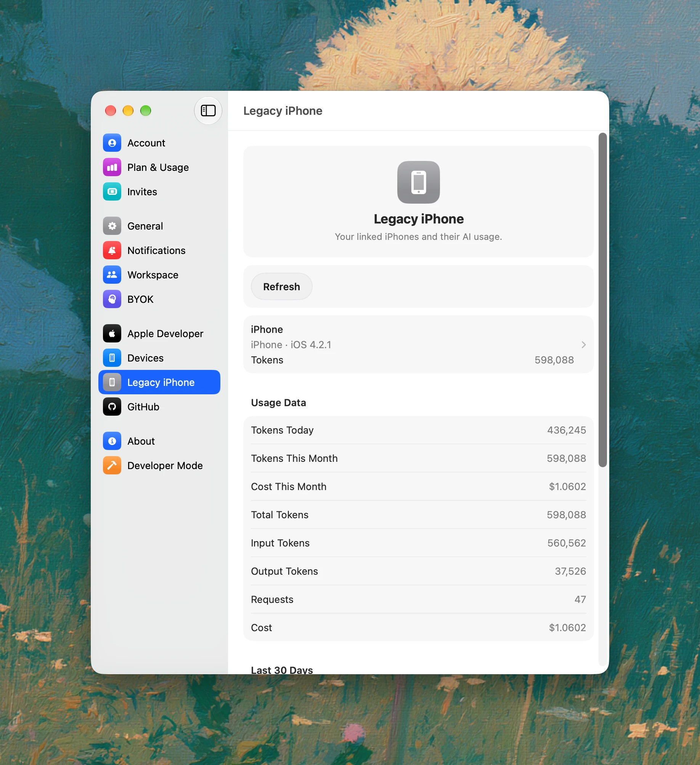Click the Usage Data section heading
Image resolution: width=700 pixels, height=765 pixels.
(278, 403)
